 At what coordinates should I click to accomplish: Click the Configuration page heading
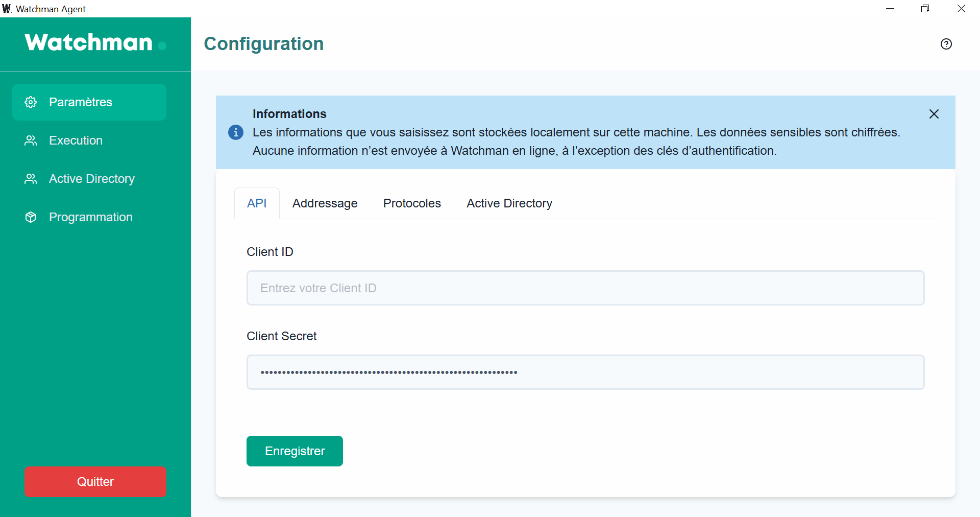click(x=264, y=44)
